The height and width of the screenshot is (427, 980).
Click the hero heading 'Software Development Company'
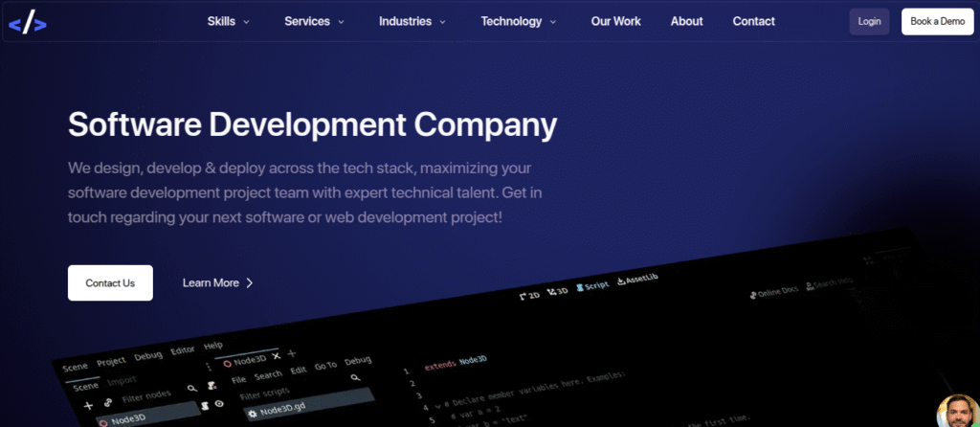pyautogui.click(x=312, y=124)
